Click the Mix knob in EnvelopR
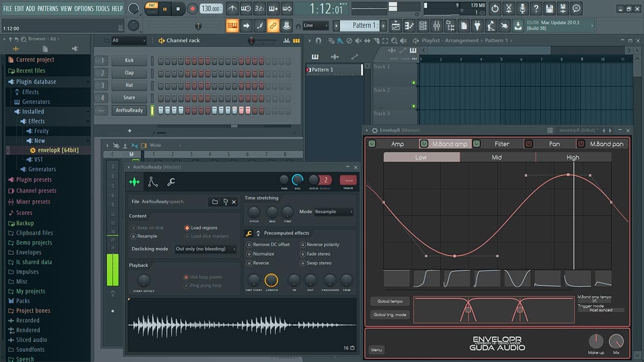Screen dimensions: 644x362 click(616, 341)
